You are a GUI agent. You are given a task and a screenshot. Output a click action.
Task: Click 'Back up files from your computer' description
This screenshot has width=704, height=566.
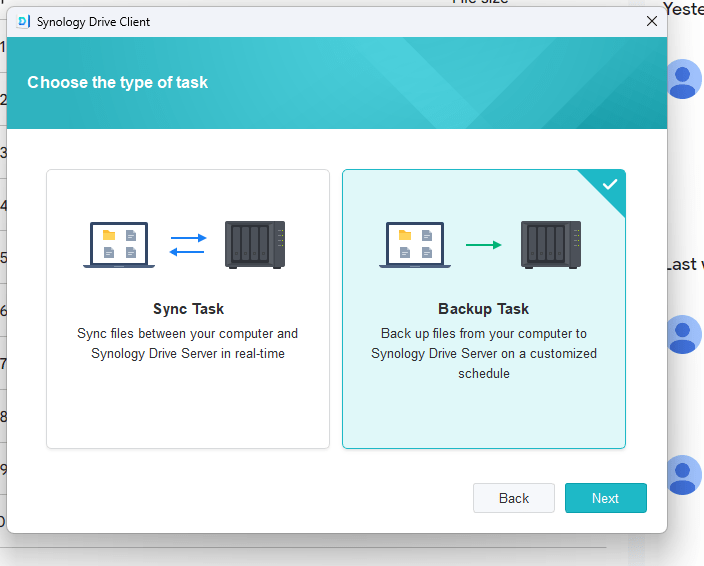pos(484,353)
